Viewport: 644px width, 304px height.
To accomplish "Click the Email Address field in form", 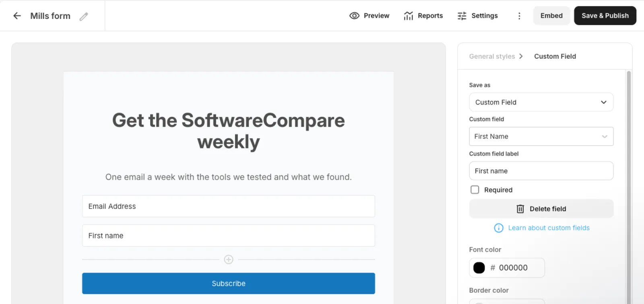I will tap(229, 206).
